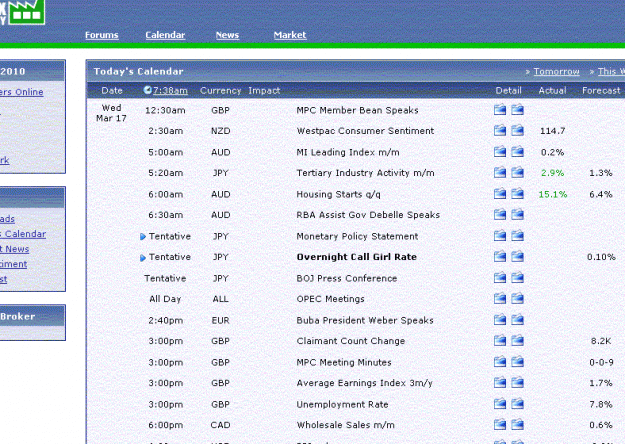Open second detail icon for MI Leading Index

click(x=517, y=151)
